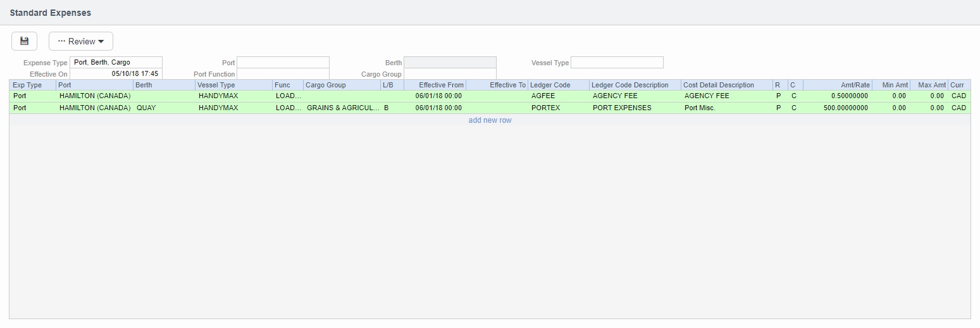Click the 500.00000000 amount cell
Viewport: 980px width, 328px height.
point(837,108)
